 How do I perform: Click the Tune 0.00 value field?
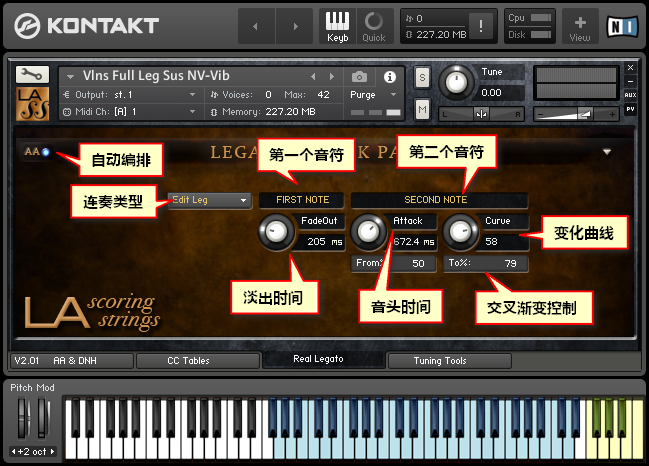(499, 93)
